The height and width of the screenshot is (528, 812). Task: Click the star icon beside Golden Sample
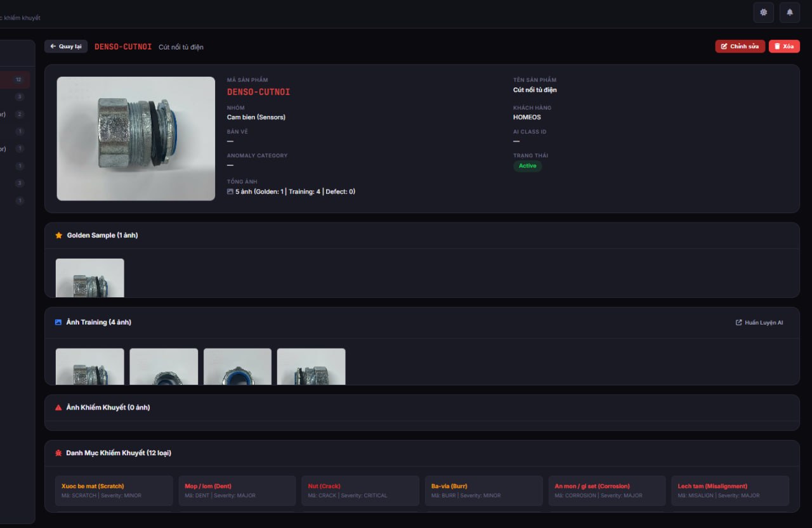pyautogui.click(x=59, y=235)
